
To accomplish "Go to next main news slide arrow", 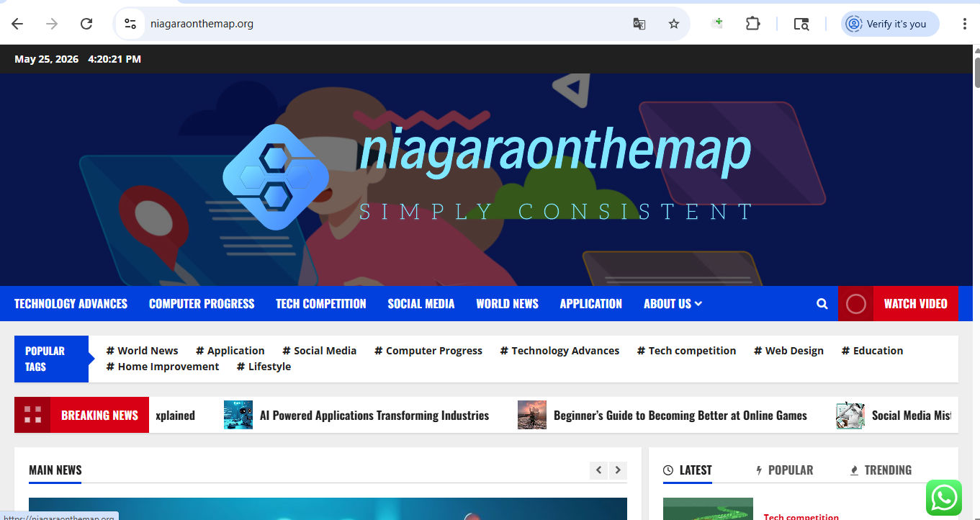I will (618, 470).
